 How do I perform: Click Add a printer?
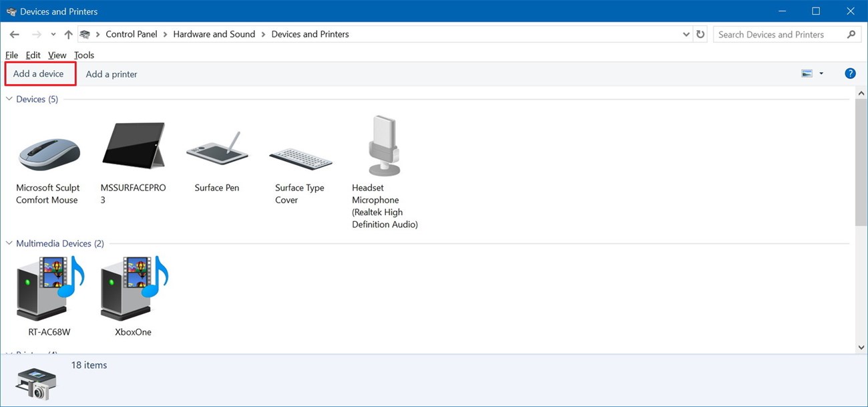[111, 74]
